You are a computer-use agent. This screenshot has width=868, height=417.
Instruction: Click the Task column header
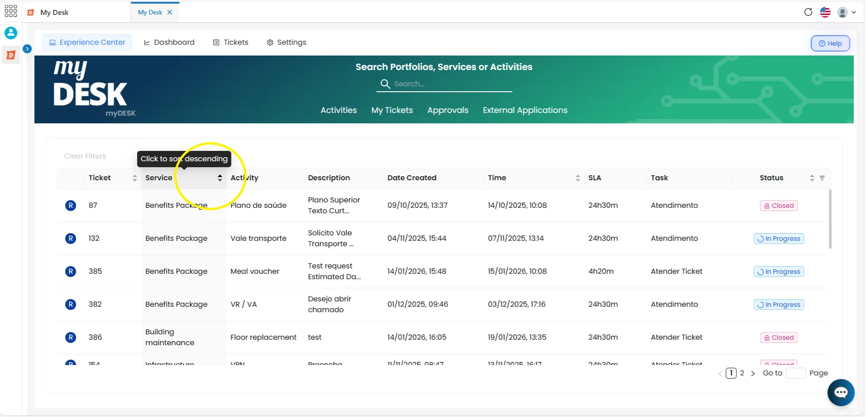click(x=659, y=178)
